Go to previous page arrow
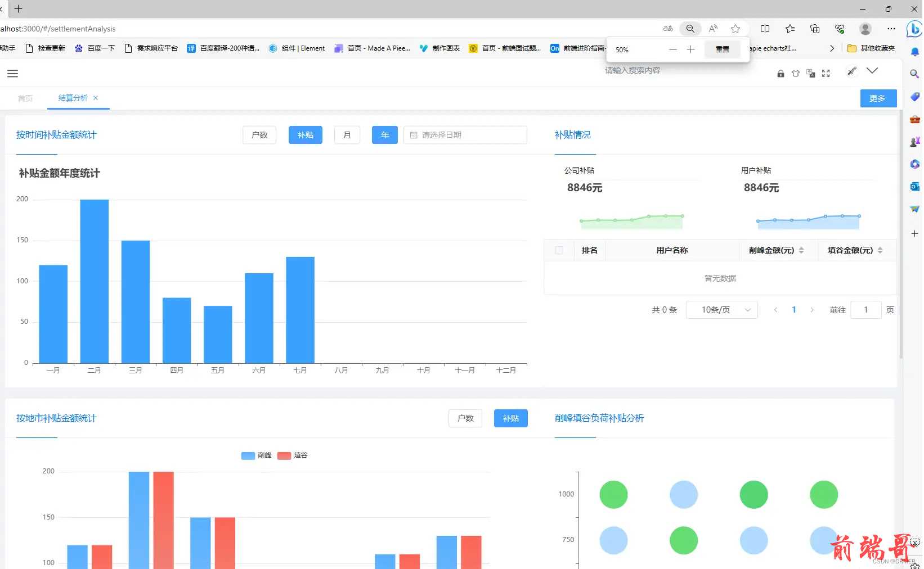Image resolution: width=924 pixels, height=569 pixels. (775, 310)
